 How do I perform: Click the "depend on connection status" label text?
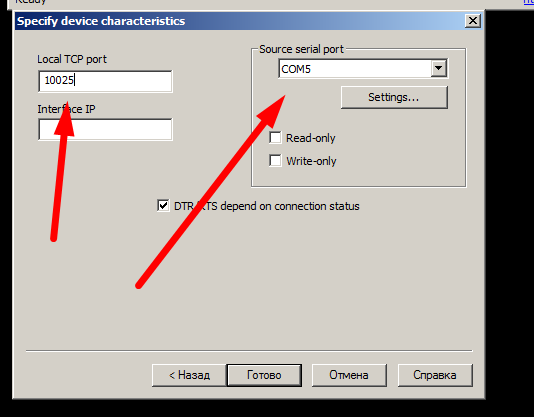[x=290, y=206]
